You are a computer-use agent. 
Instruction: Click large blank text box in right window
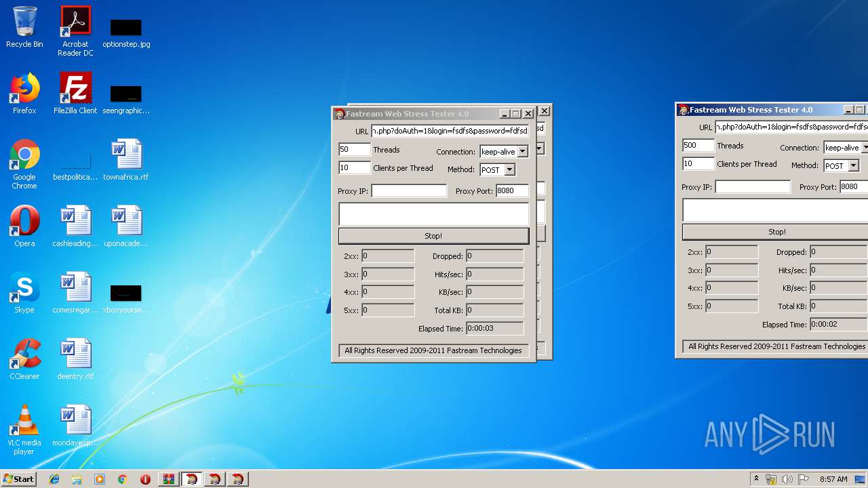(x=775, y=209)
